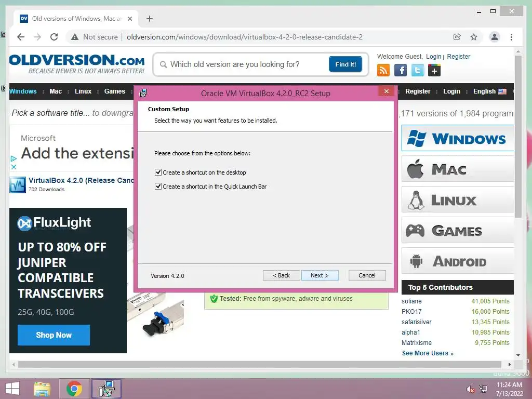The image size is (532, 399).
Task: Click the VirtualBox installer icon in the title bar
Action: pos(143,93)
